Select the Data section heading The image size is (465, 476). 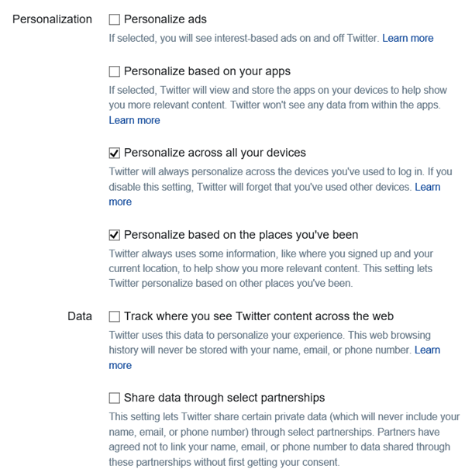[x=80, y=316]
